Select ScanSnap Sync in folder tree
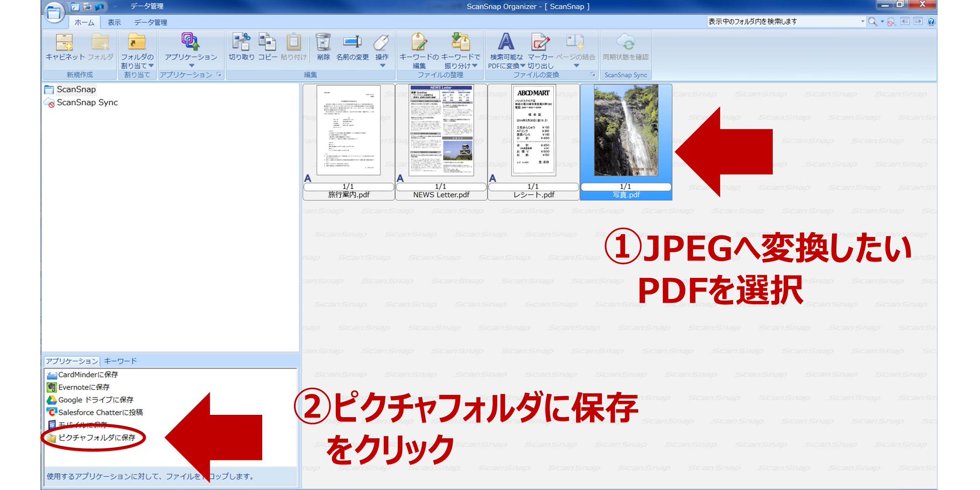 [x=81, y=103]
